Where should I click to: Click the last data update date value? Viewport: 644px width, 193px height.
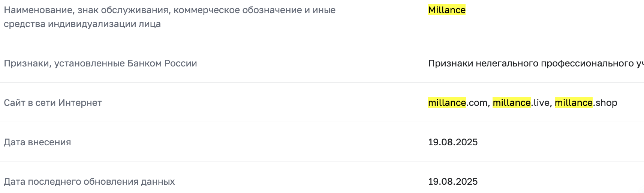tap(452, 182)
